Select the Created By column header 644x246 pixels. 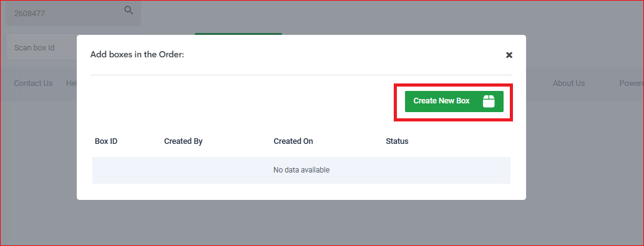point(183,141)
